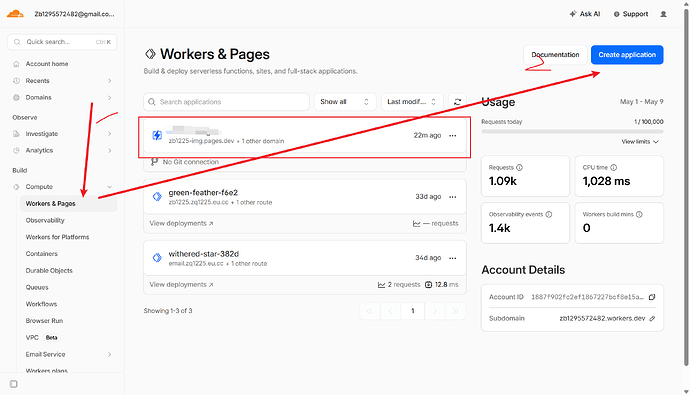Click the Analytics sidebar icon
690x395 pixels.
(x=16, y=150)
